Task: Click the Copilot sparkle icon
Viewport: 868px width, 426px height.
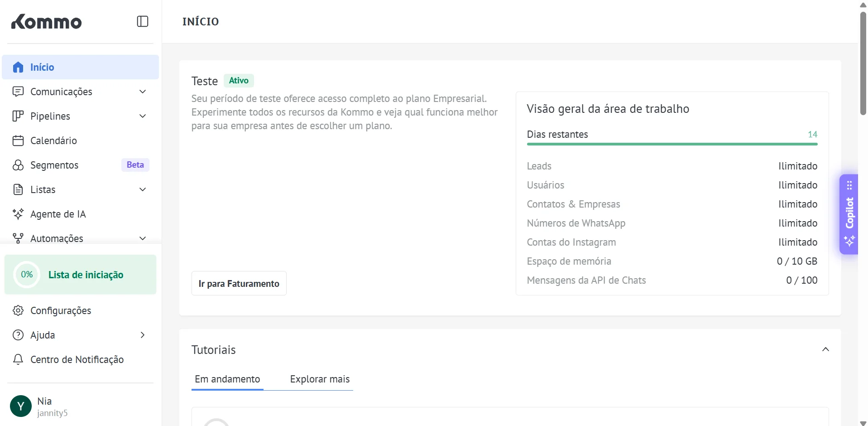Action: click(849, 241)
